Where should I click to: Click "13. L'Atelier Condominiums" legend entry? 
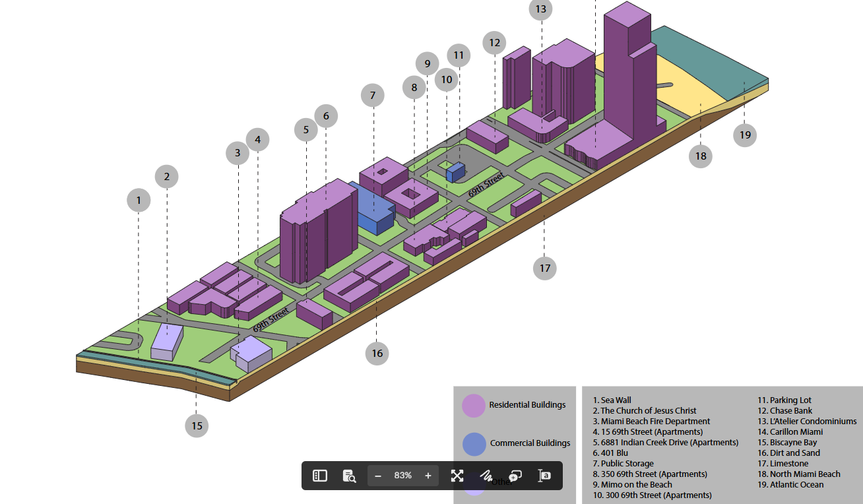pyautogui.click(x=807, y=422)
